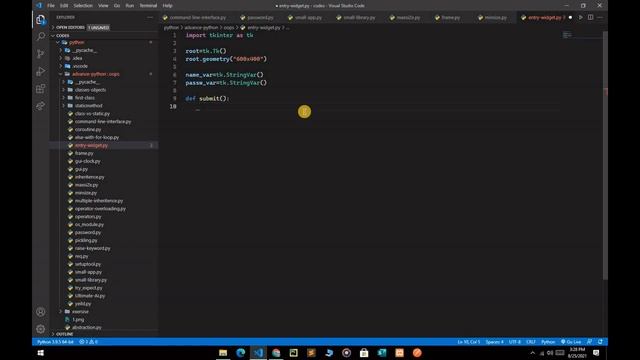Image resolution: width=640 pixels, height=360 pixels.
Task: Expand the Outline section
Action: click(64, 334)
